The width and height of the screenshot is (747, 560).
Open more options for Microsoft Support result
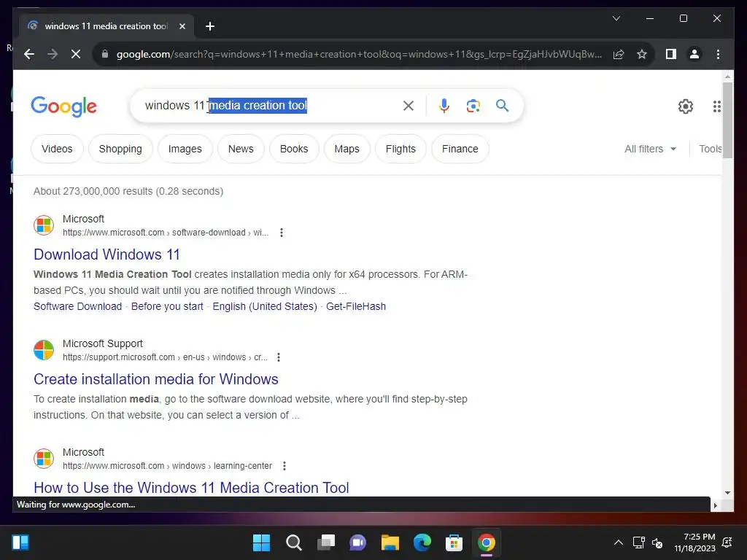[279, 357]
